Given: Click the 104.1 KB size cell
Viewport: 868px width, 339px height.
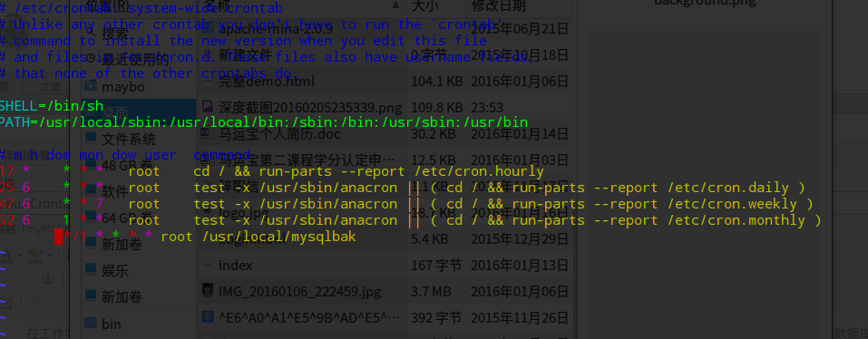Looking at the screenshot, I should (x=437, y=82).
